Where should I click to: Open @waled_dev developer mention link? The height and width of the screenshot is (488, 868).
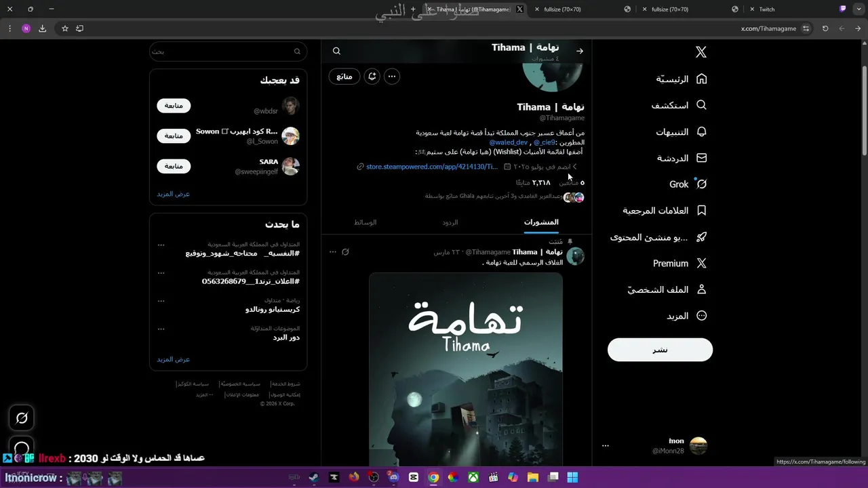click(509, 142)
